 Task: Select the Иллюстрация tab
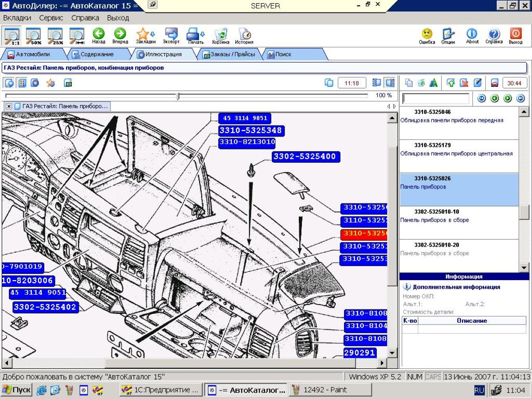[164, 55]
